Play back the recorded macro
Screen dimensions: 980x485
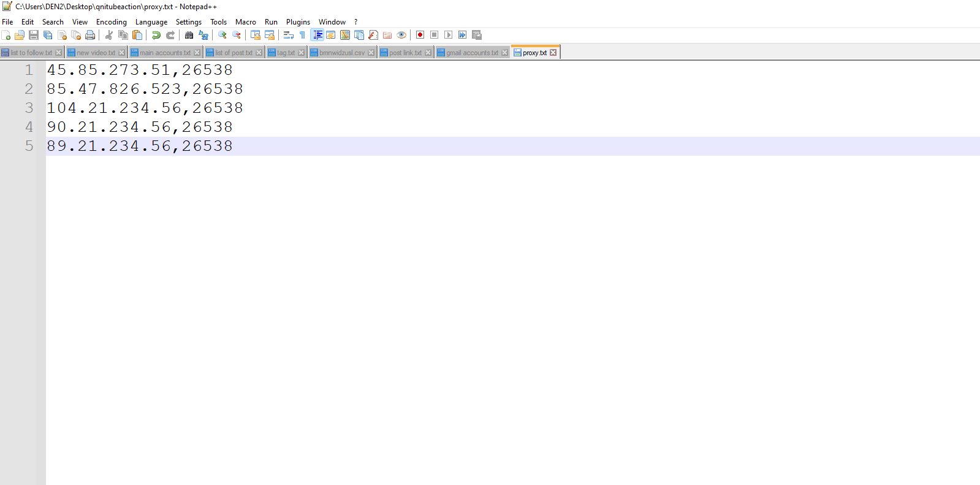click(449, 35)
